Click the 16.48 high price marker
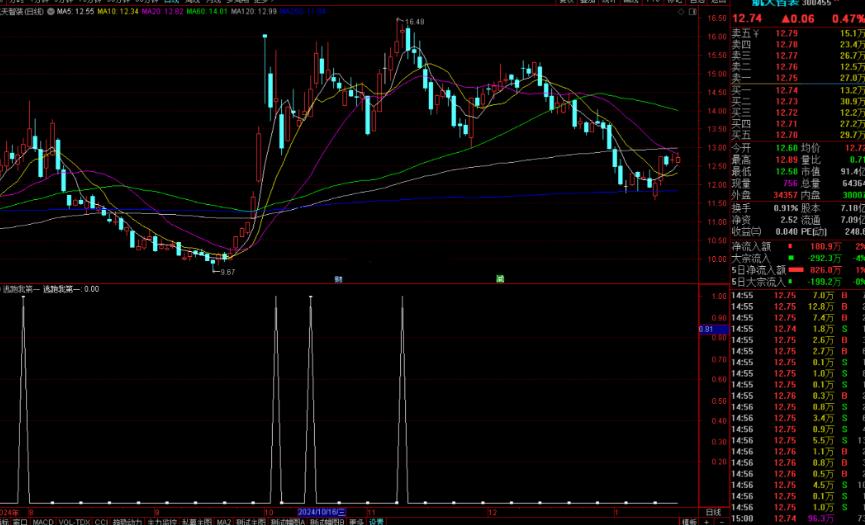The image size is (865, 525). (414, 22)
